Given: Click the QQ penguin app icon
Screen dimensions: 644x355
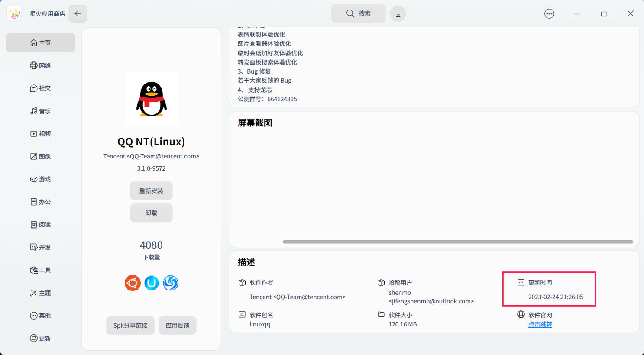Looking at the screenshot, I should click(152, 99).
